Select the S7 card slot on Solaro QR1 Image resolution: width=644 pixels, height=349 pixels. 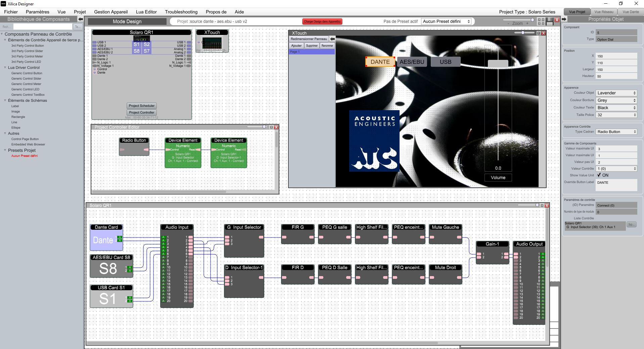click(146, 51)
